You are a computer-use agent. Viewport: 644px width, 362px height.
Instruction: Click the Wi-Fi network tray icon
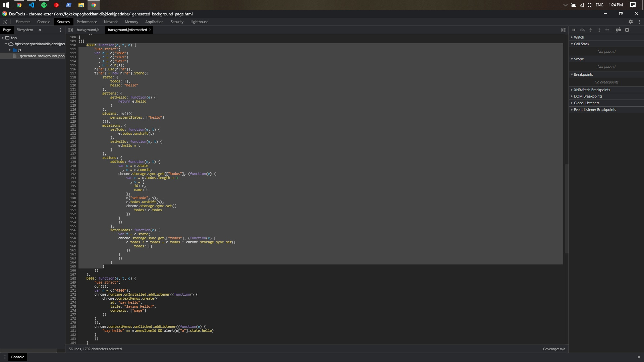pos(582,5)
